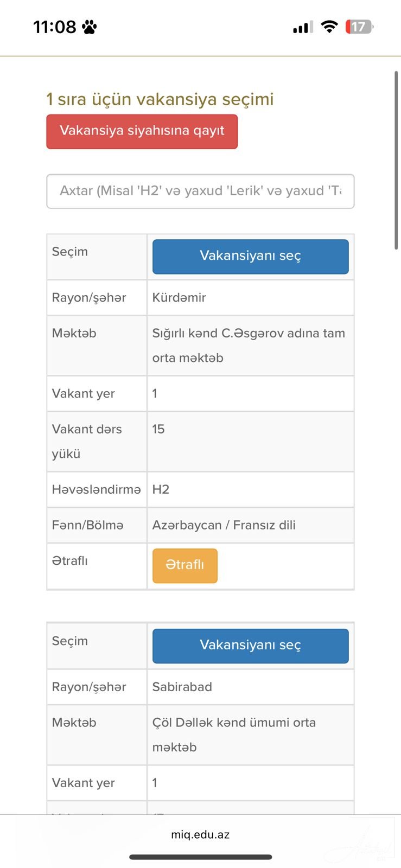Tap the miq.edu.az address bar
Image resolution: width=401 pixels, height=868 pixels.
(200, 834)
